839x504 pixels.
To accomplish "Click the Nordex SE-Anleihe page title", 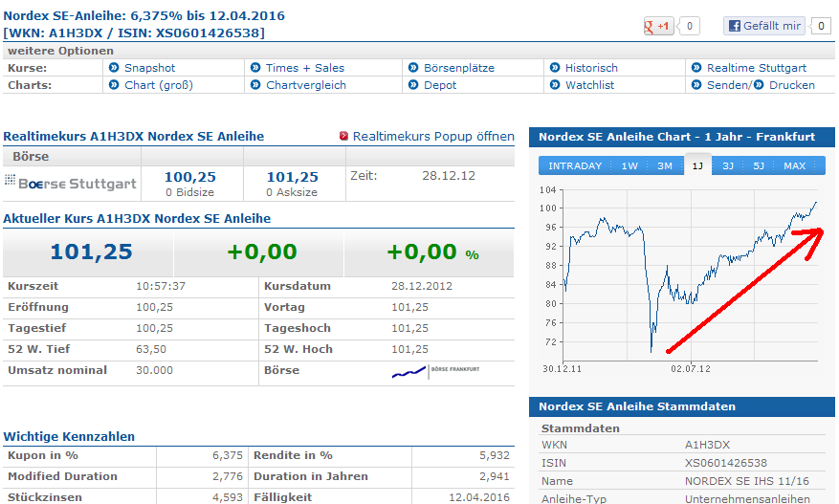I will [x=144, y=24].
